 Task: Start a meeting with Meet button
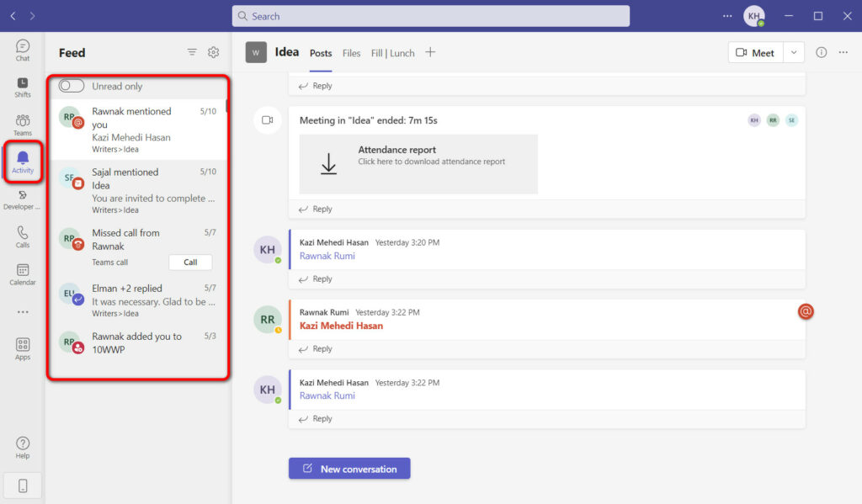pos(755,52)
